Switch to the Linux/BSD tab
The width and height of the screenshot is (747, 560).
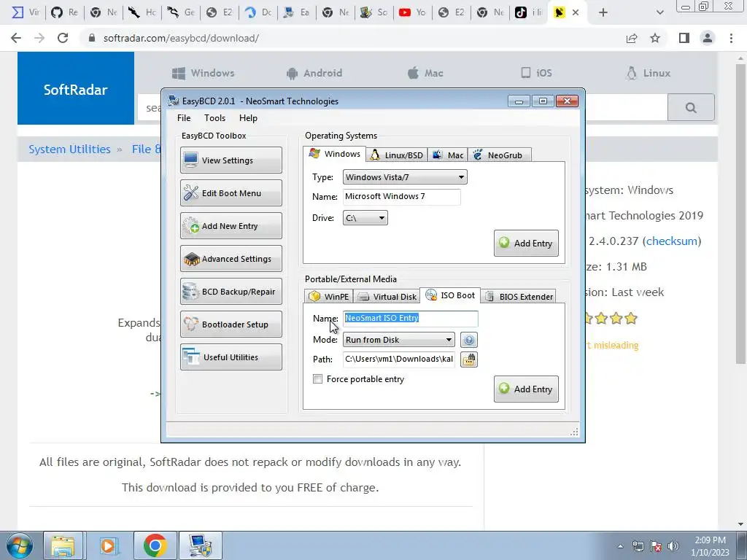[x=397, y=155]
